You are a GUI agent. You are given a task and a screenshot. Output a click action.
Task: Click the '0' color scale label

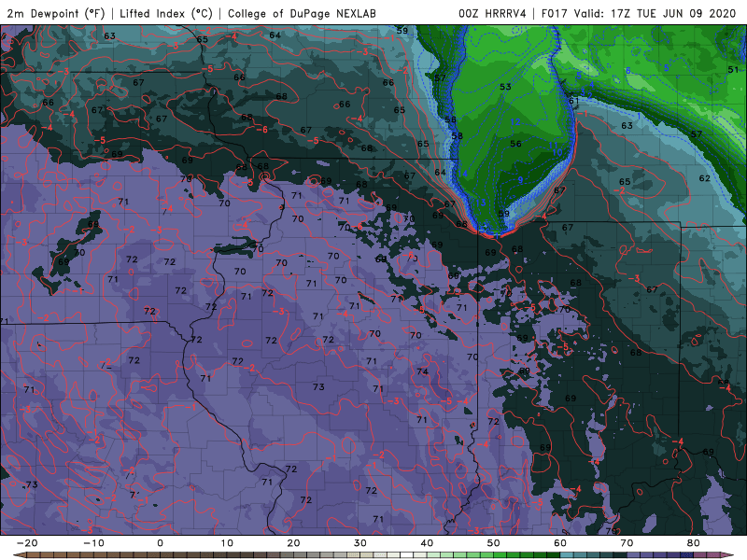pos(160,543)
